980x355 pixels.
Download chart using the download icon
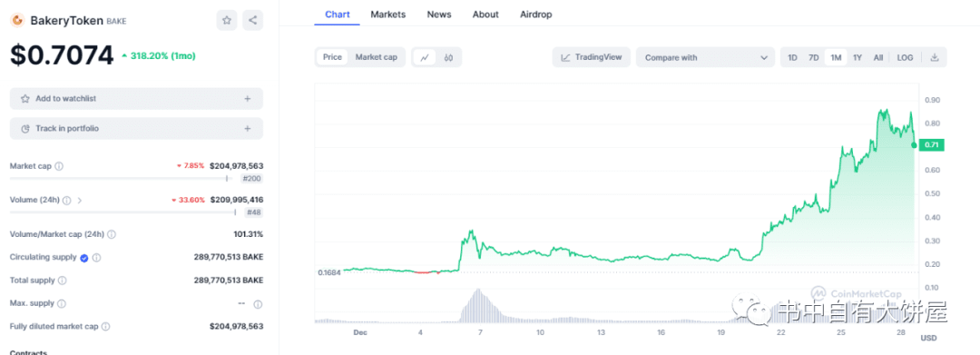click(x=935, y=57)
